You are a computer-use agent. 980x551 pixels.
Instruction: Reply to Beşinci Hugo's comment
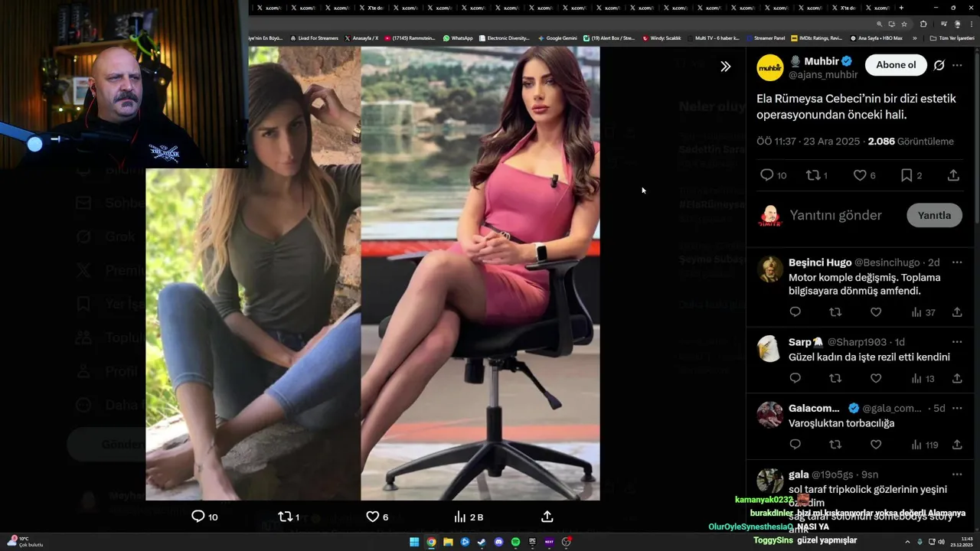795,312
